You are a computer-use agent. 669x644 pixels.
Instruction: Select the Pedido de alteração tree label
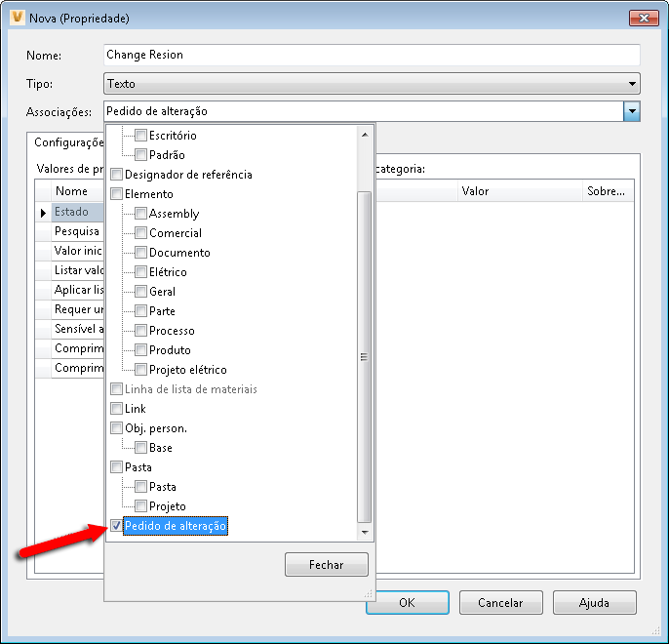pos(176,526)
